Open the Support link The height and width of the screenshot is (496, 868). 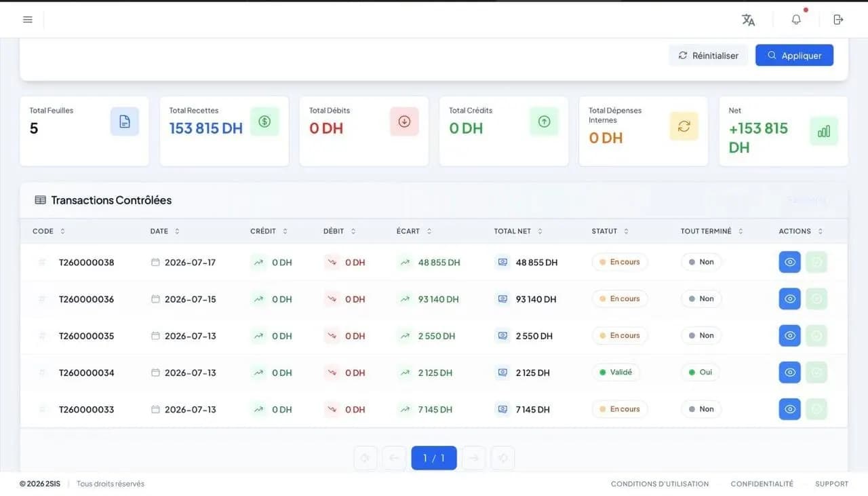coord(831,484)
